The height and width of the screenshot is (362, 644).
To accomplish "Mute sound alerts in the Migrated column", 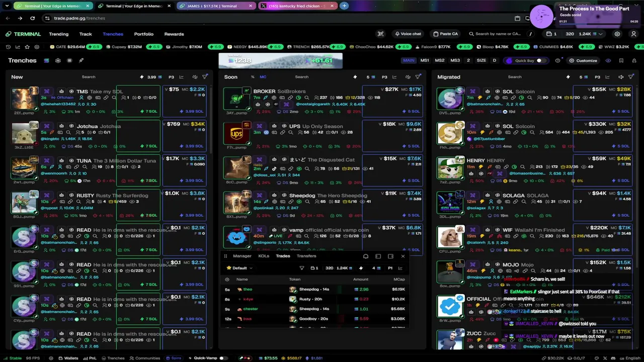I will [x=621, y=77].
